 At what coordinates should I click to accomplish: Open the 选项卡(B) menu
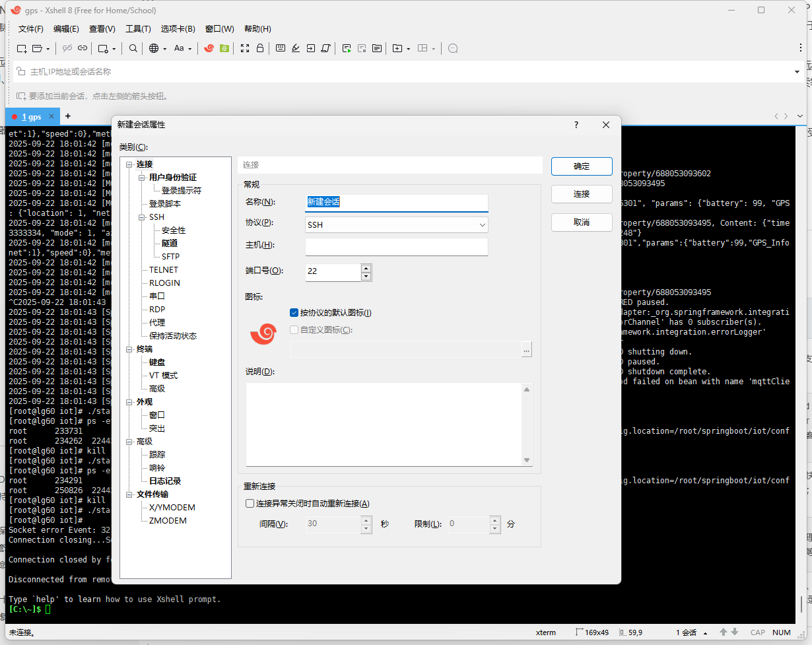(x=178, y=29)
